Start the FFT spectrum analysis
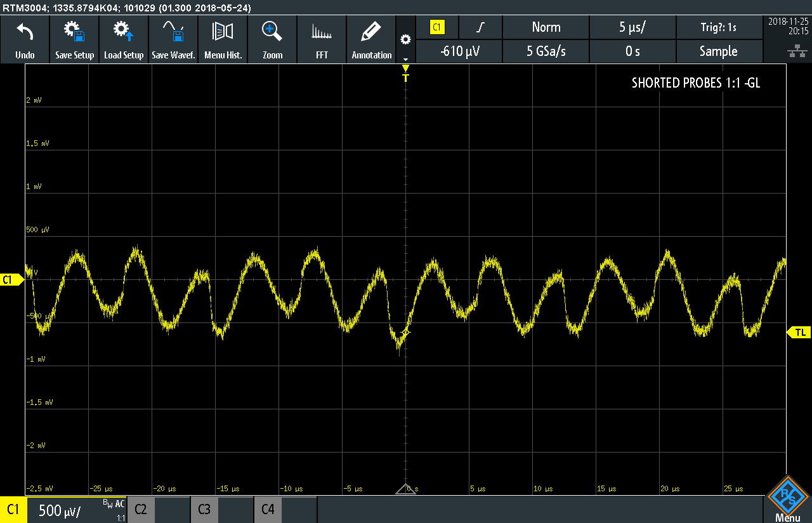This screenshot has width=812, height=523. point(322,32)
